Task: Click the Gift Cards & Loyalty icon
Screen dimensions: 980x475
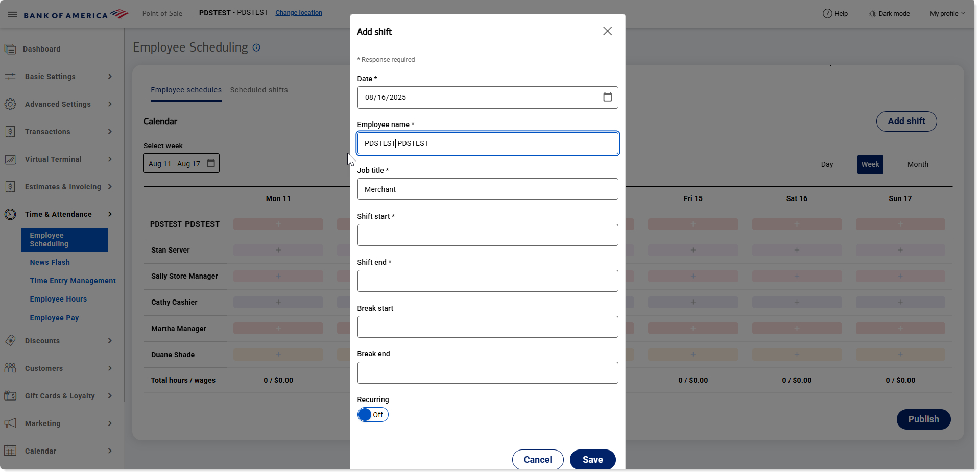Action: click(10, 396)
